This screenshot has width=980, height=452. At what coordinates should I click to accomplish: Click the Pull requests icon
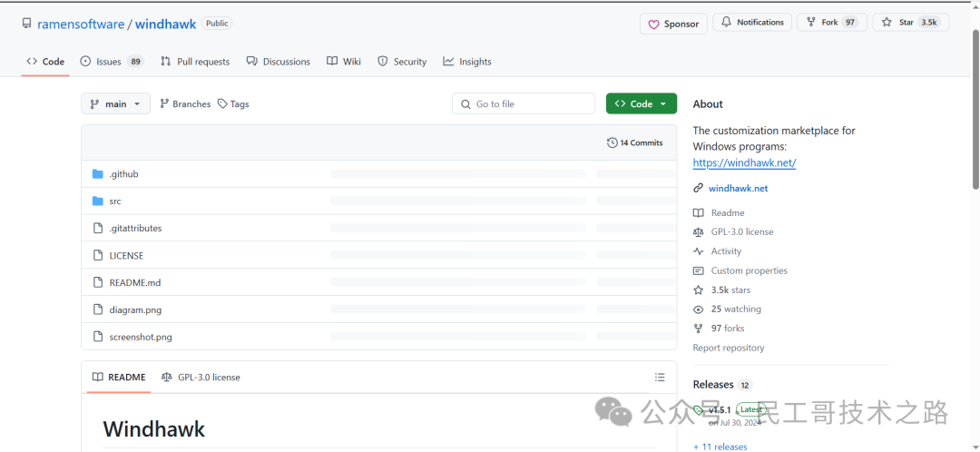(166, 62)
